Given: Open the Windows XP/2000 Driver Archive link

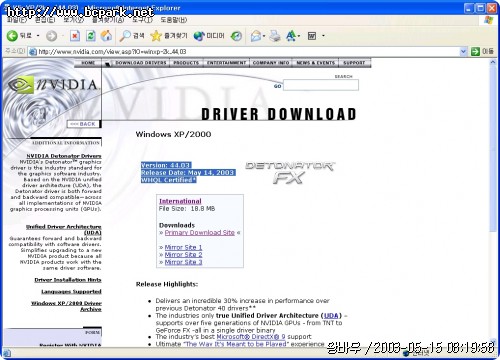Looking at the screenshot, I should (x=66, y=306).
